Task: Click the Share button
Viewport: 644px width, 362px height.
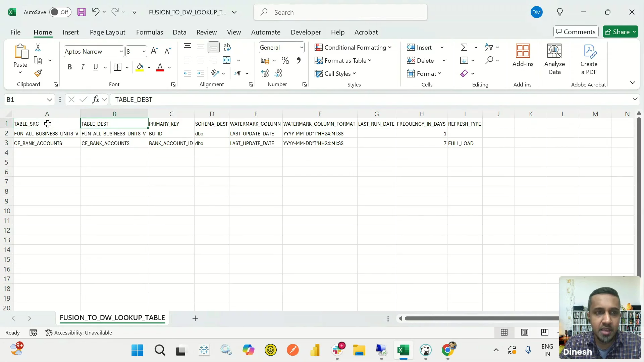Action: click(617, 32)
